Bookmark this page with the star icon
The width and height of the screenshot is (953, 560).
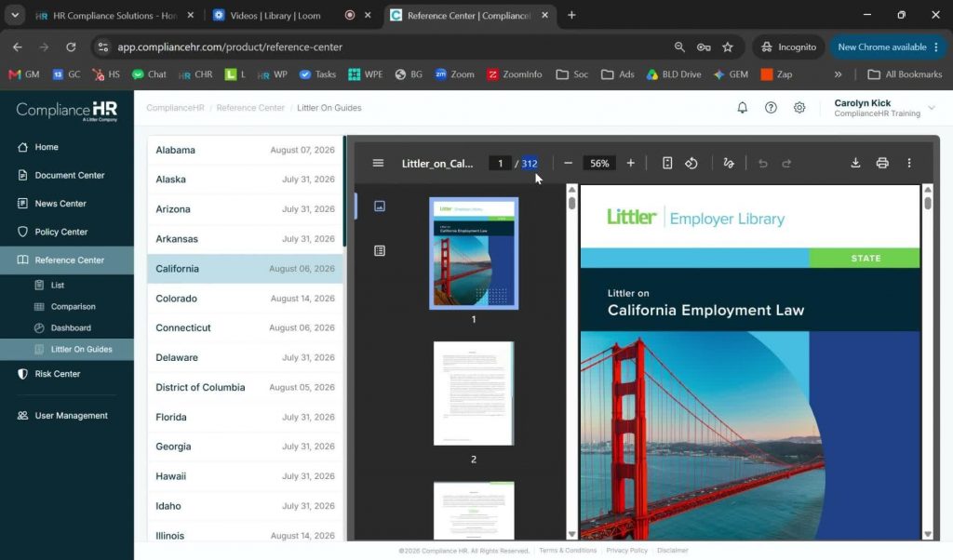click(728, 47)
